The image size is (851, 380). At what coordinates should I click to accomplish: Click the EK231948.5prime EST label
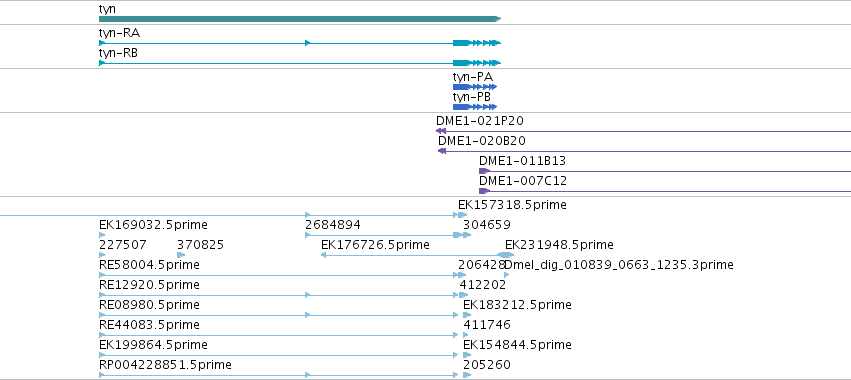tap(559, 245)
